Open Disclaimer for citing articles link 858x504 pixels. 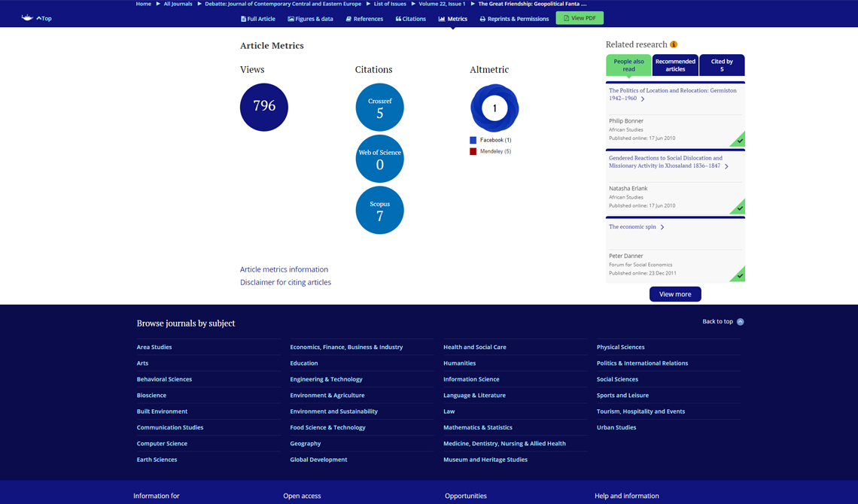285,283
